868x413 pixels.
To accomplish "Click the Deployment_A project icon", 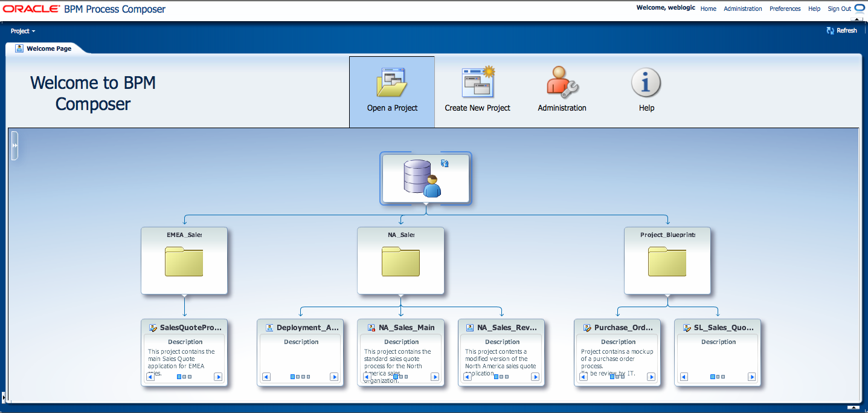I will [270, 328].
